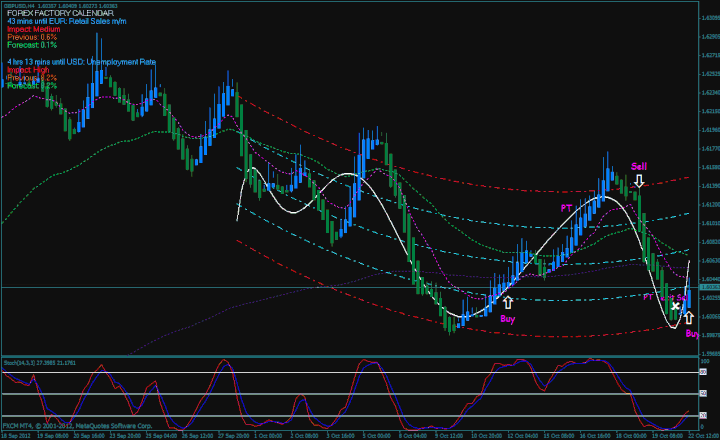Click the stochastic 50 level label
The height and width of the screenshot is (440, 720).
(x=703, y=394)
